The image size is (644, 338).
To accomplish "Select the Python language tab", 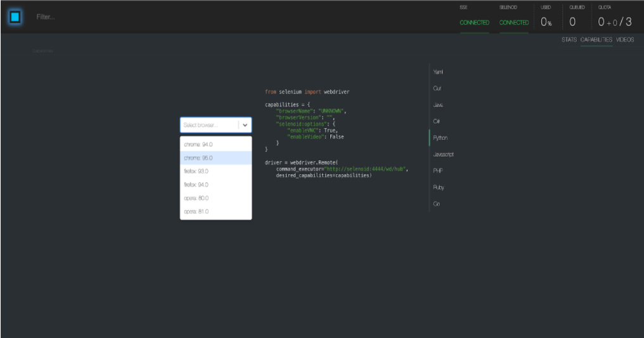I will pyautogui.click(x=440, y=138).
